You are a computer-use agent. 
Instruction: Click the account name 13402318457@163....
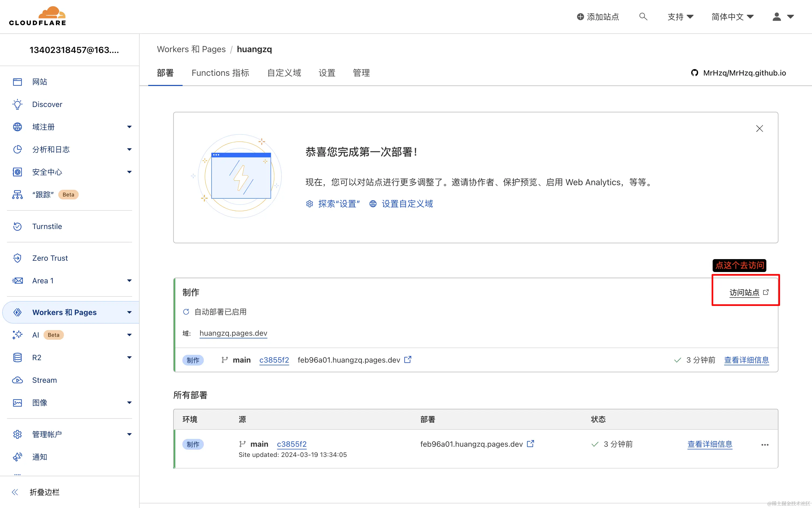coord(74,50)
